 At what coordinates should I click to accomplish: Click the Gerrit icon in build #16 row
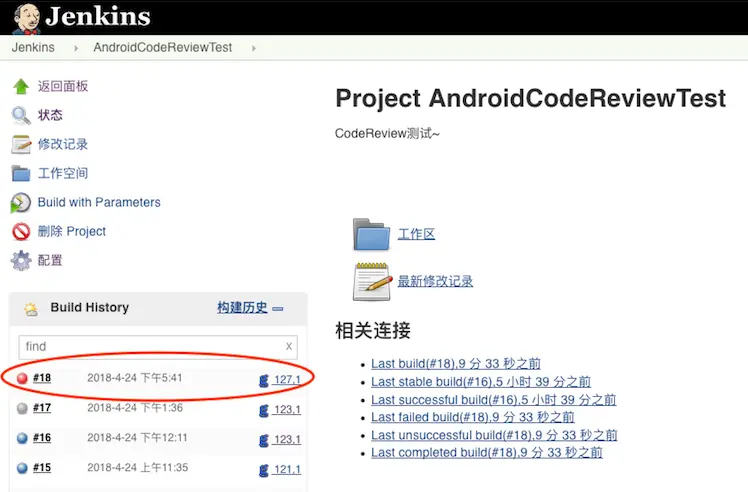(263, 440)
